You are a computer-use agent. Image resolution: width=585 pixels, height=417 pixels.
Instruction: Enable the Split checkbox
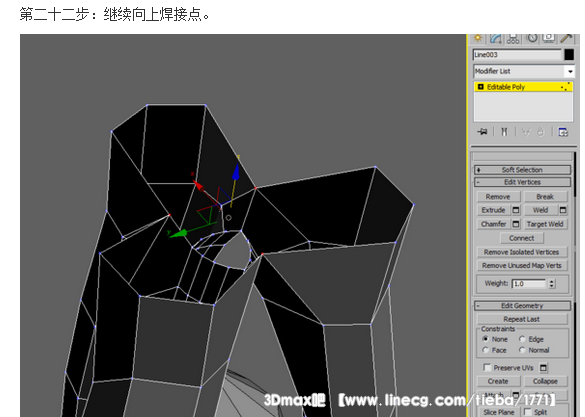coord(528,412)
